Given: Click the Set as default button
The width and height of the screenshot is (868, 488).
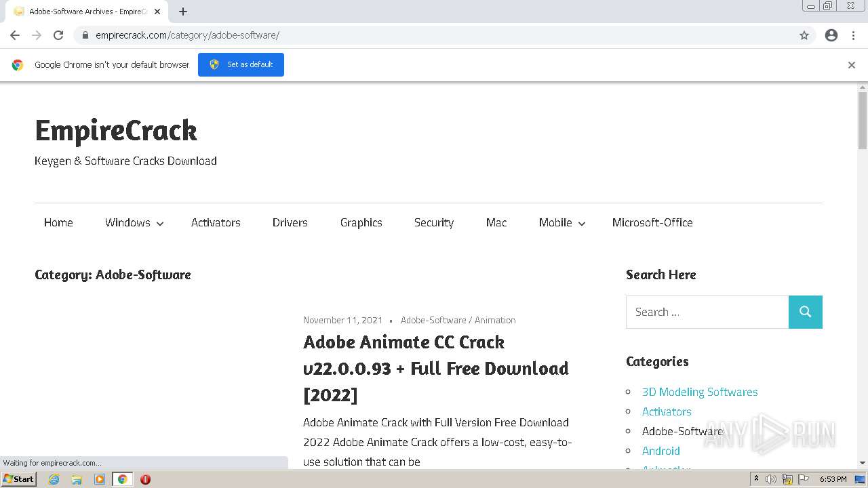Looking at the screenshot, I should [241, 64].
